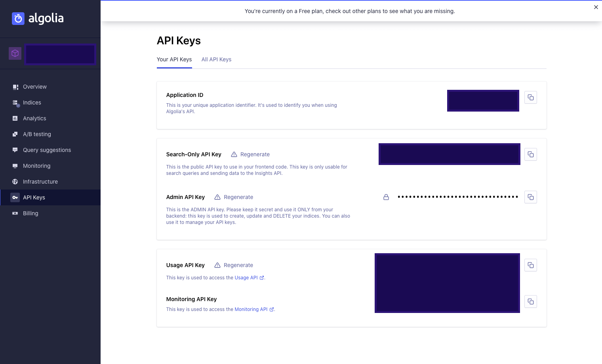The width and height of the screenshot is (602, 364).
Task: Open the application selector cube icon
Action: [15, 53]
